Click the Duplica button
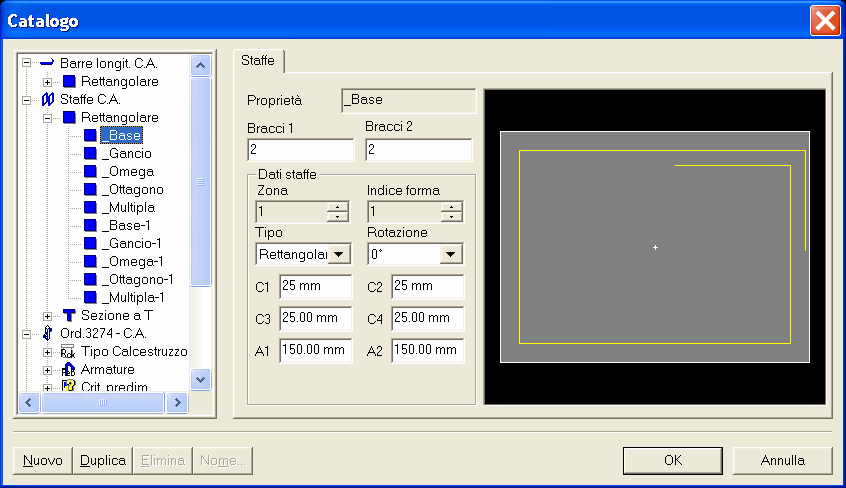Screen dimensions: 846x488 pyautogui.click(x=103, y=460)
